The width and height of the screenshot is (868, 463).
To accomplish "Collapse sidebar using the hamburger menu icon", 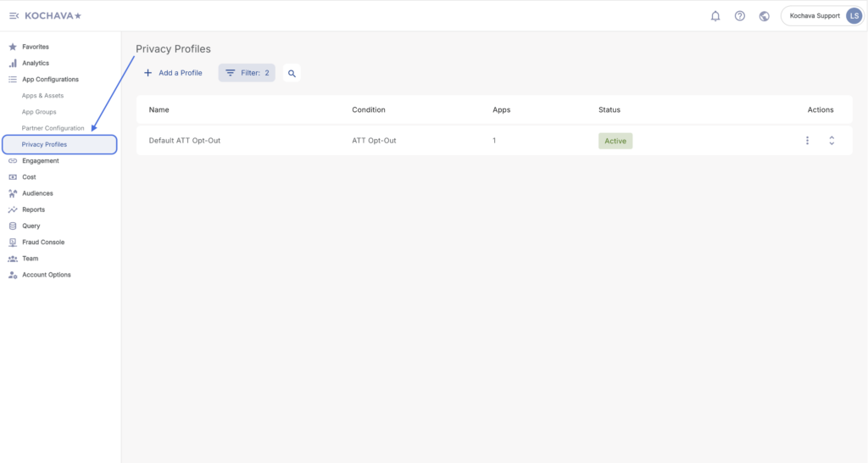I will 14,16.
